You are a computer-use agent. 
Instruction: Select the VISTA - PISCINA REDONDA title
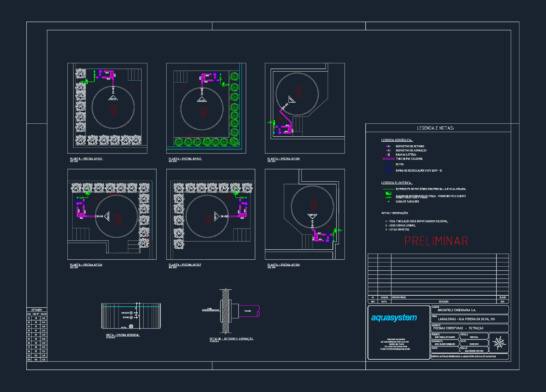click(x=123, y=335)
